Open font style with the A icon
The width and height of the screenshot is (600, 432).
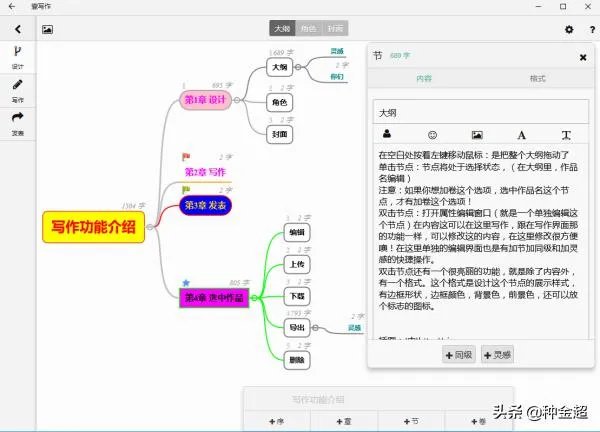tap(521, 134)
